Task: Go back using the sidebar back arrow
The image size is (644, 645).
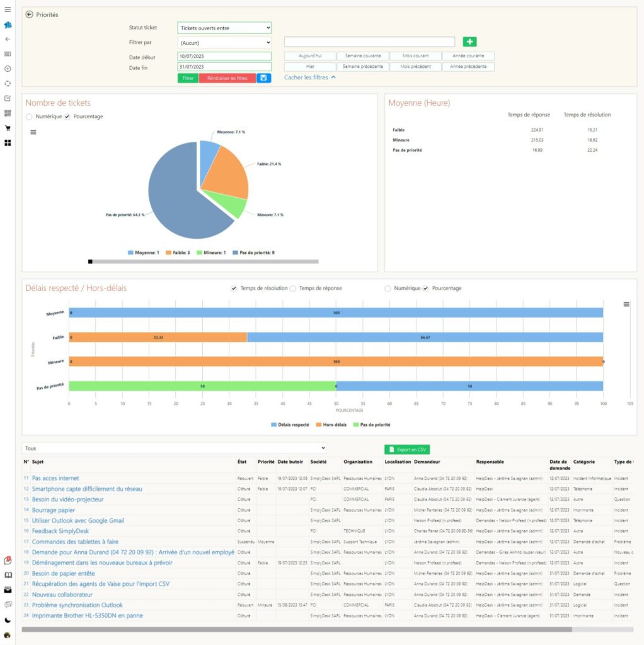Action: [8, 40]
